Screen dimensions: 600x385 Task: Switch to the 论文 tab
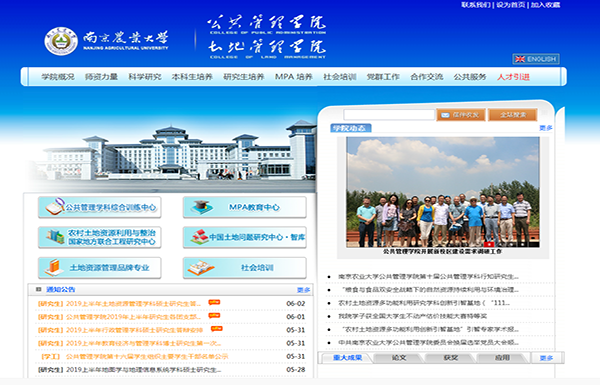pos(399,358)
